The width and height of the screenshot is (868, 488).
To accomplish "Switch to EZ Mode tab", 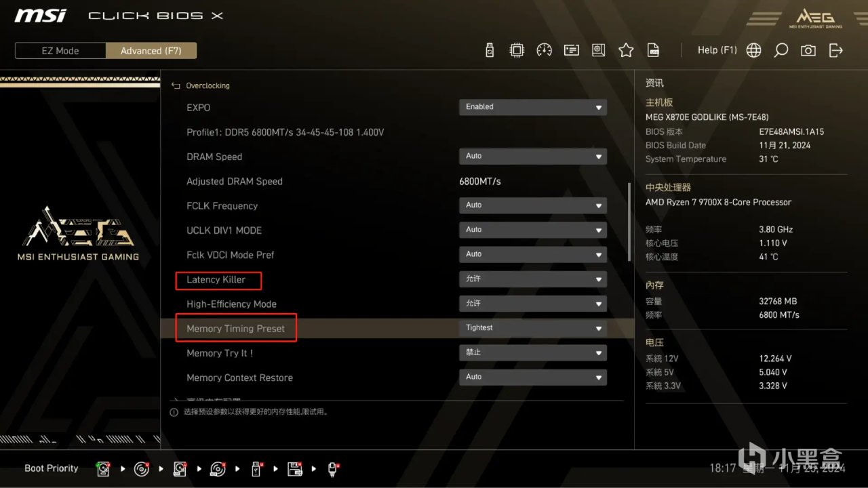I will [60, 51].
